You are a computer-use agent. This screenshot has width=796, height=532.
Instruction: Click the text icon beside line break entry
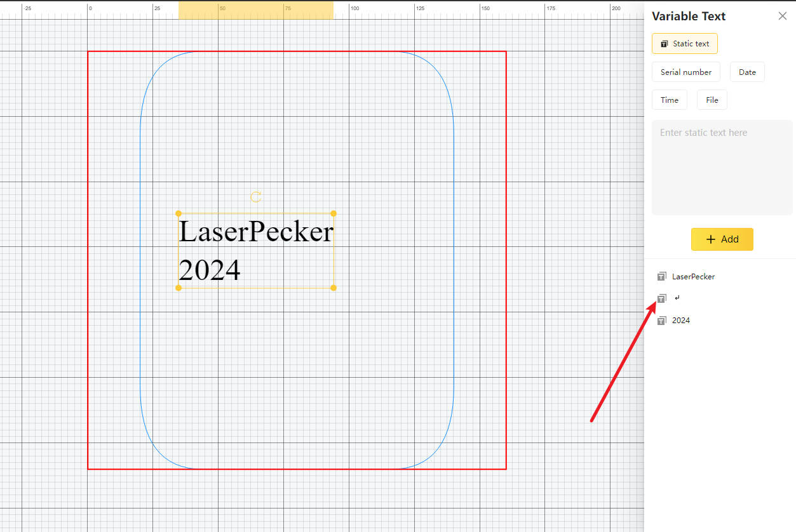coord(661,298)
